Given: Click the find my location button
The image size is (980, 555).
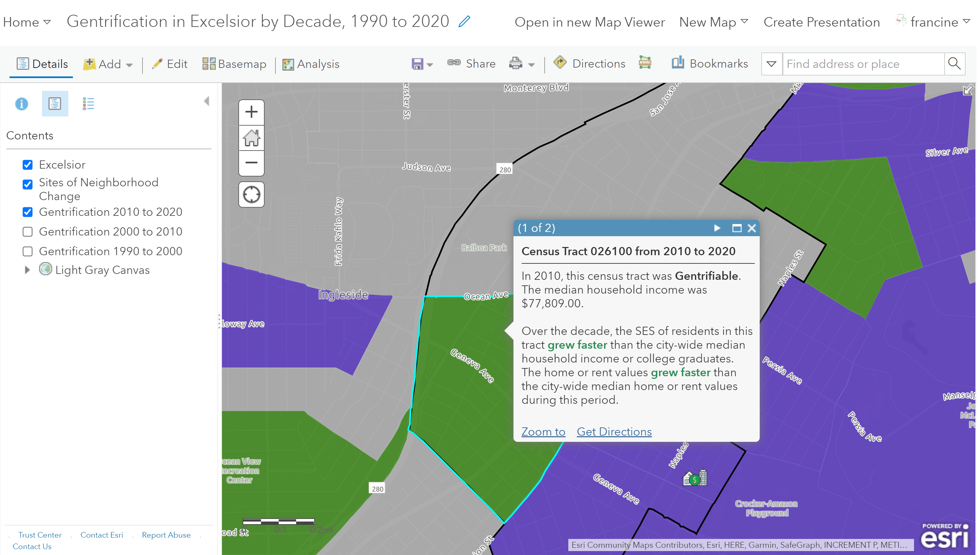Looking at the screenshot, I should click(251, 195).
